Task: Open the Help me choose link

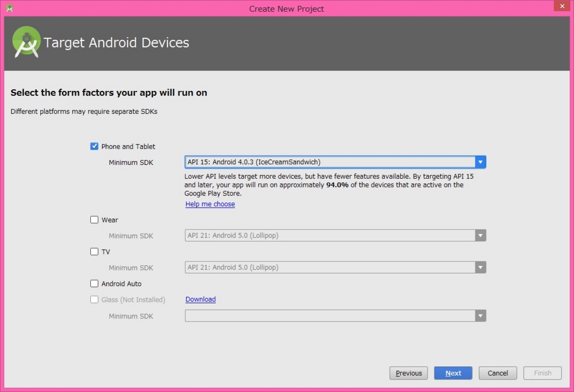Action: point(210,204)
